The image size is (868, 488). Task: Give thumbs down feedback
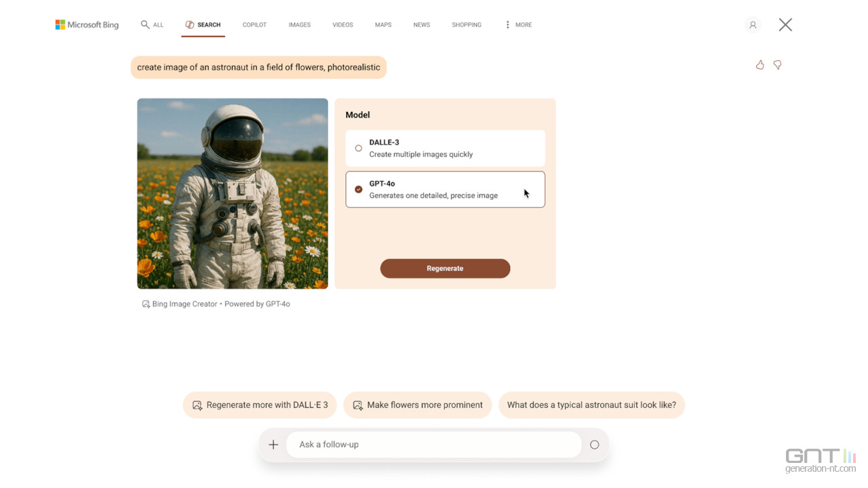(778, 65)
